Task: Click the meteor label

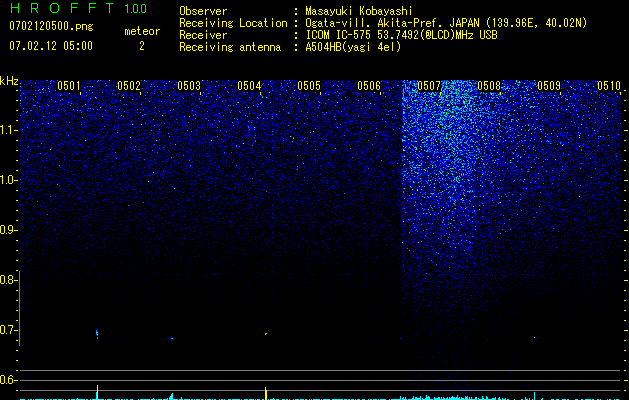Action: [x=142, y=31]
